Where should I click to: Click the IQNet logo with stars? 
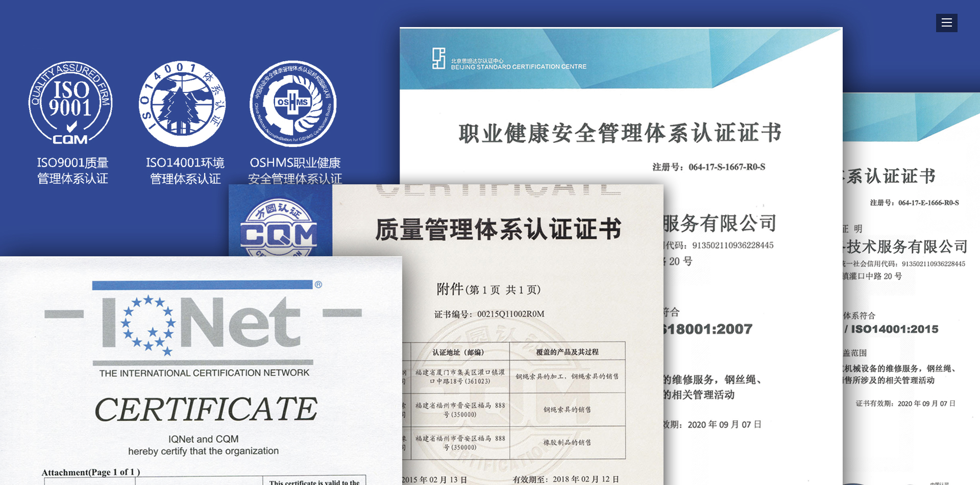(x=203, y=323)
